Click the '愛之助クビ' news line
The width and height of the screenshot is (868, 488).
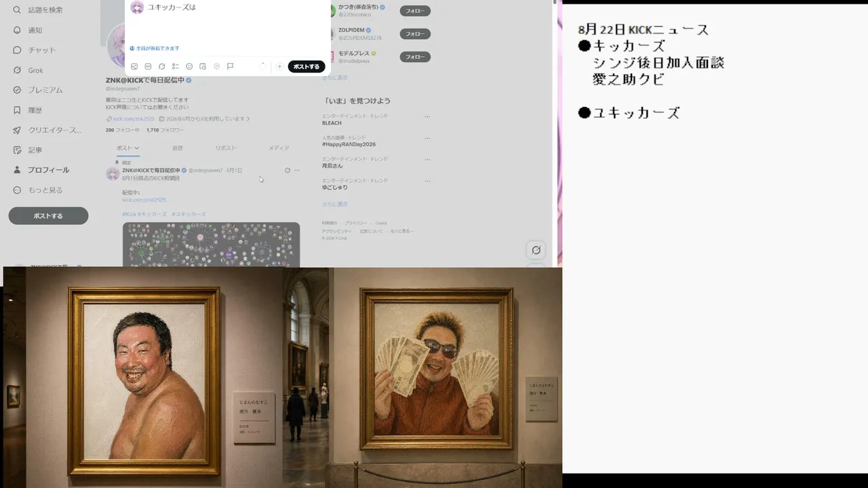pos(628,79)
